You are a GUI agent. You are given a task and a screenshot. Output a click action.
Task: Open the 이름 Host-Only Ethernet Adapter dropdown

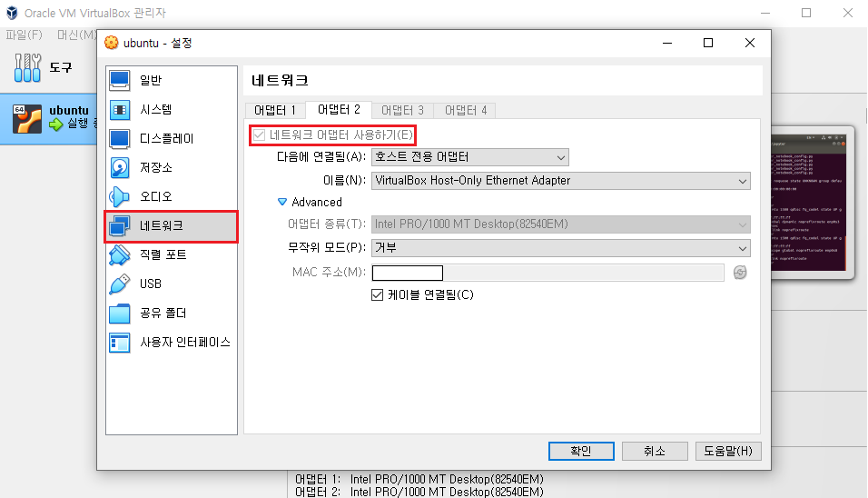(561, 181)
